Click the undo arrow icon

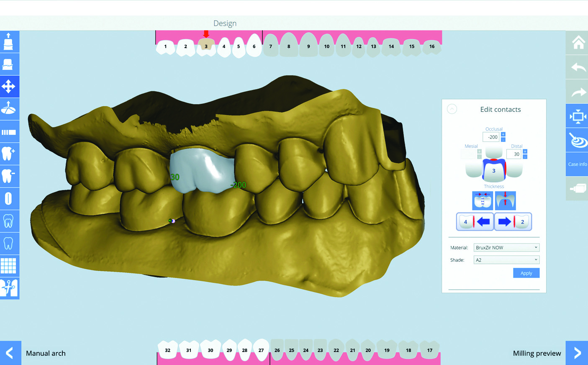[578, 67]
